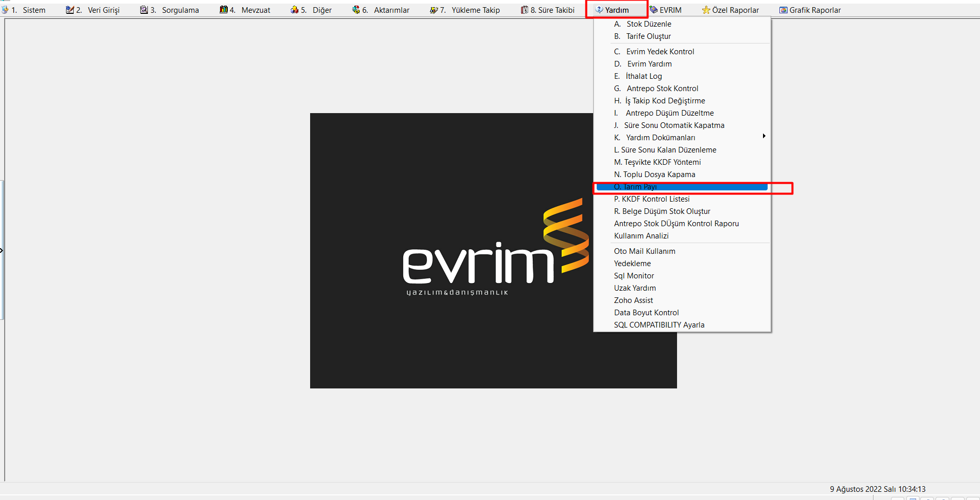
Task: Click the Veri Girişi pencil icon
Action: [x=70, y=10]
